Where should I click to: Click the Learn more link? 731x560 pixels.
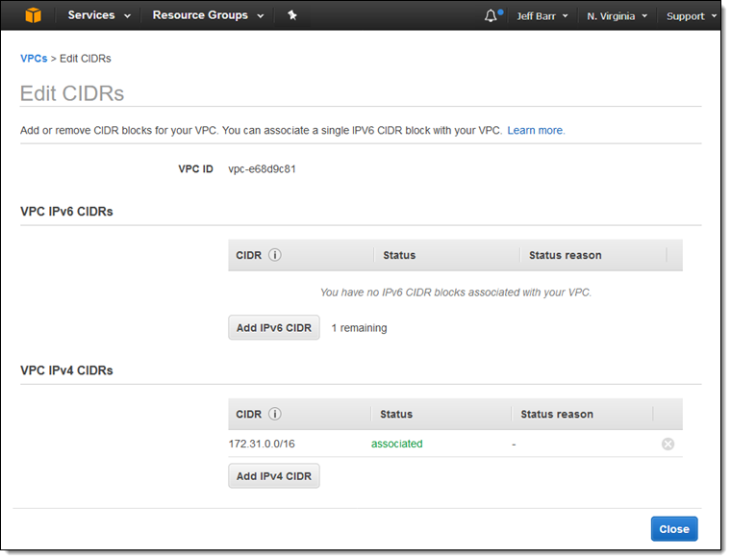[x=536, y=131]
